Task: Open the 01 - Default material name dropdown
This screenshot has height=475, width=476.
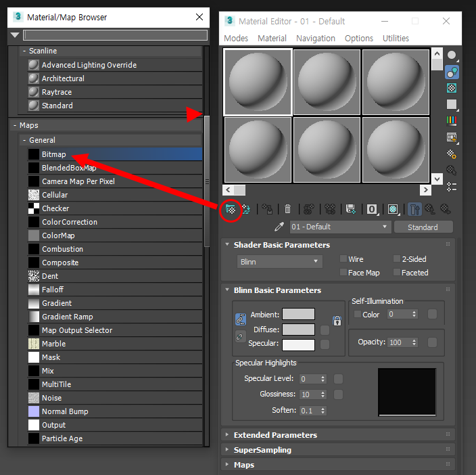Action: [x=340, y=227]
